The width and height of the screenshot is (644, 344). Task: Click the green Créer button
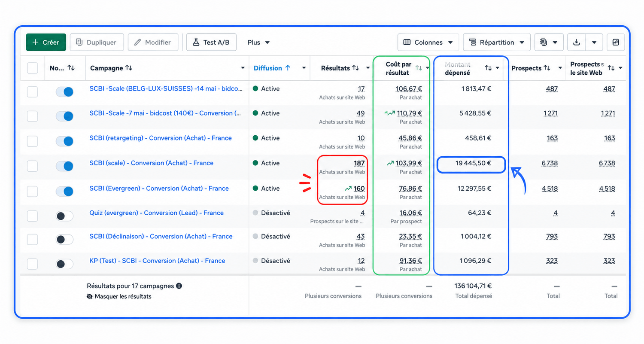46,42
